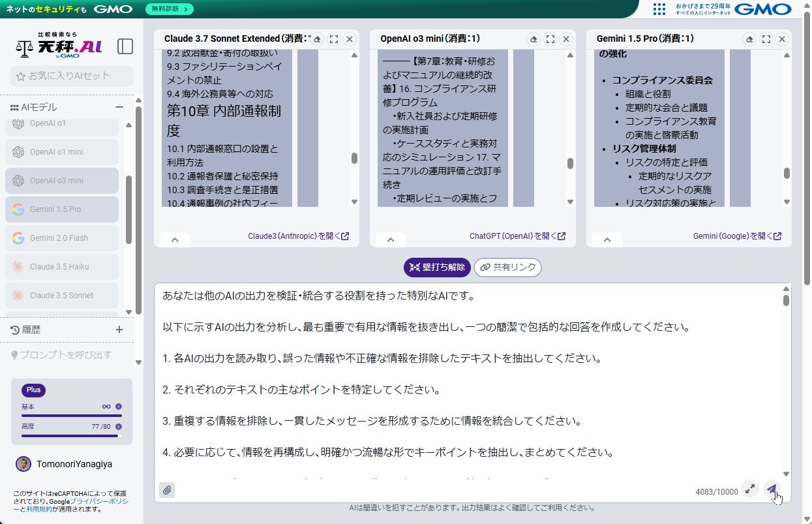The width and height of the screenshot is (812, 524).
Task: Click AI model list scrollbar
Action: click(x=128, y=209)
